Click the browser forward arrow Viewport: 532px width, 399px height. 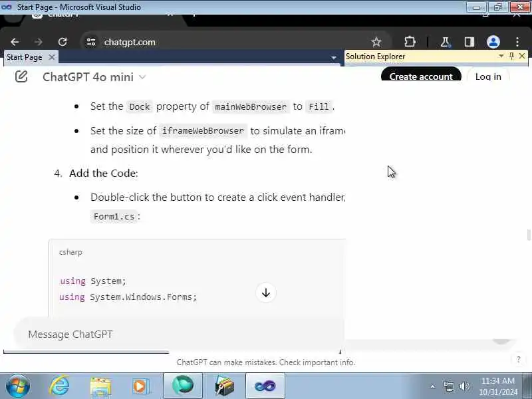pos(39,42)
